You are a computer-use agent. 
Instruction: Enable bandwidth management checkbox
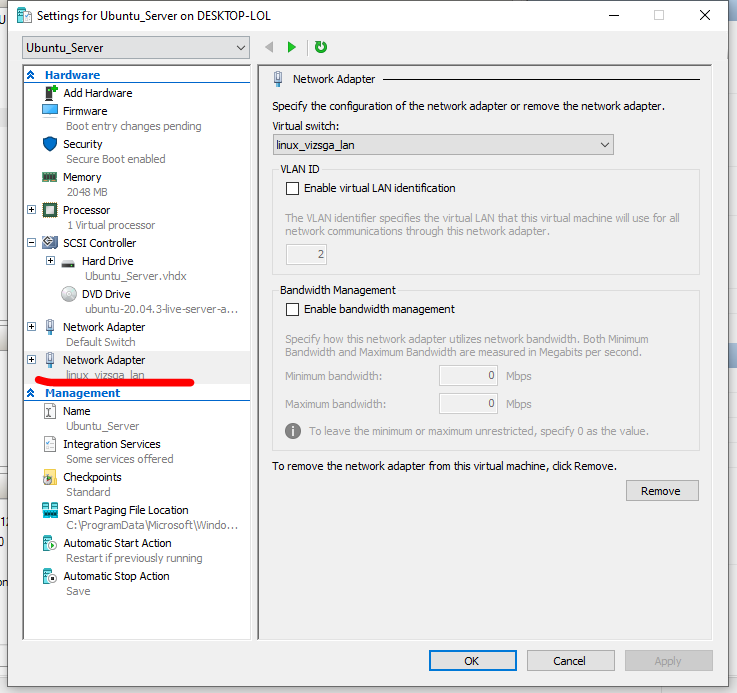293,310
